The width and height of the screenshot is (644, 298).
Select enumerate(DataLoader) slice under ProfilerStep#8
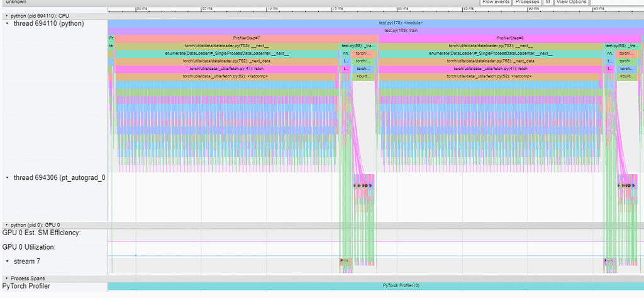coord(491,54)
